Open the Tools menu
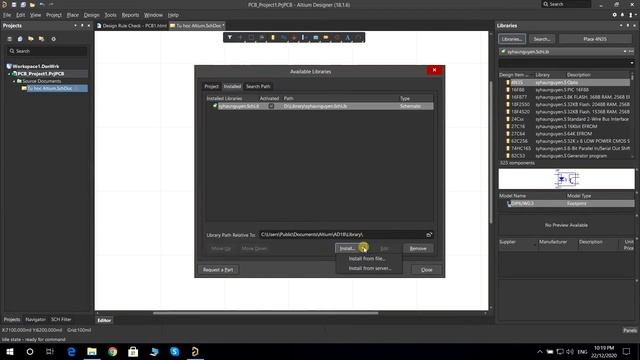 pyautogui.click(x=110, y=15)
